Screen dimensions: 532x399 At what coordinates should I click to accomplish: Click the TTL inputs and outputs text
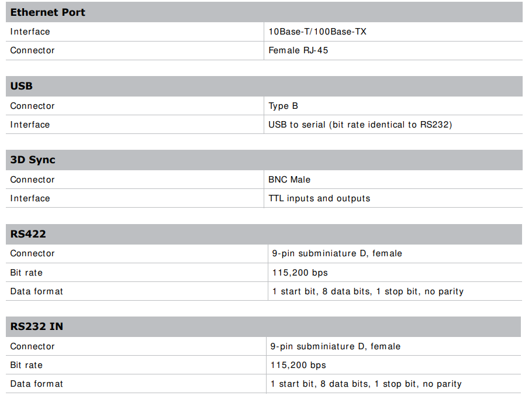(x=319, y=198)
